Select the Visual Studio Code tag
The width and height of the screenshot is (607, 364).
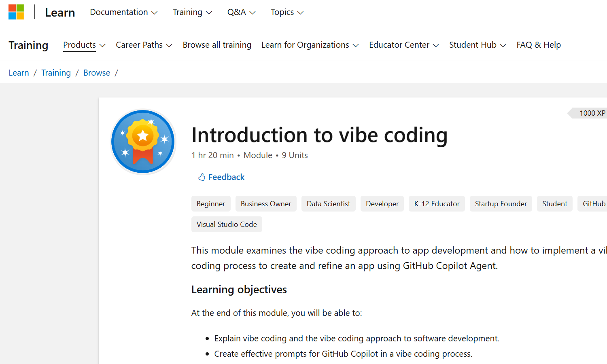click(227, 224)
